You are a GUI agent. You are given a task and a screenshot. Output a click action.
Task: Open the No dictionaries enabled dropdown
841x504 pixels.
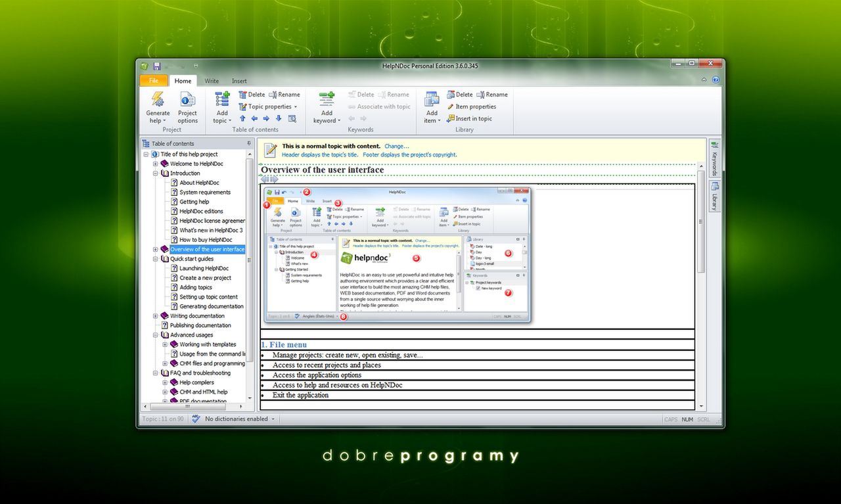[240, 419]
